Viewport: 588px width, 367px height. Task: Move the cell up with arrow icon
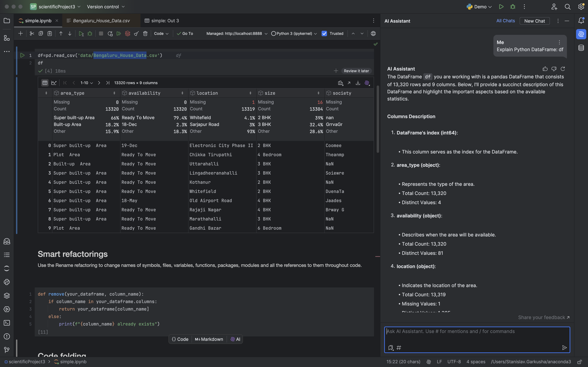click(61, 33)
